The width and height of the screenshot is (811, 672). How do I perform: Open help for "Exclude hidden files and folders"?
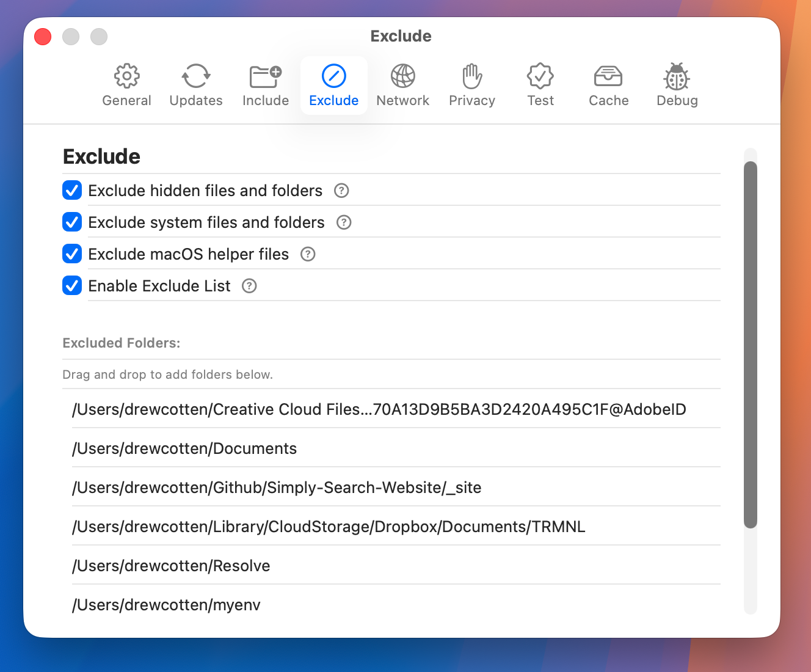tap(341, 191)
